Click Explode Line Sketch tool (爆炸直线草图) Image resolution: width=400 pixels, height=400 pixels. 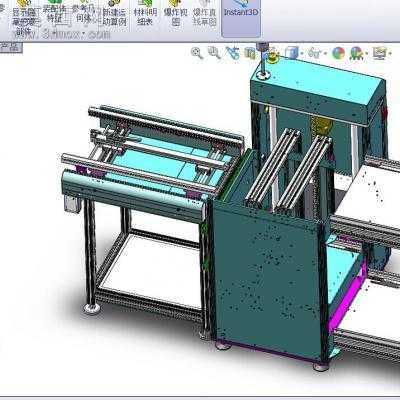point(205,14)
